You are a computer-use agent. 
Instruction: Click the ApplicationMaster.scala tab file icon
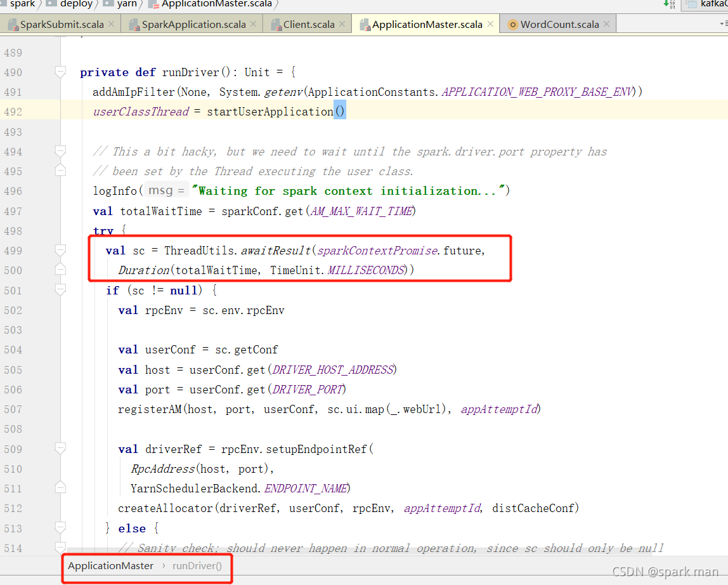(x=365, y=25)
